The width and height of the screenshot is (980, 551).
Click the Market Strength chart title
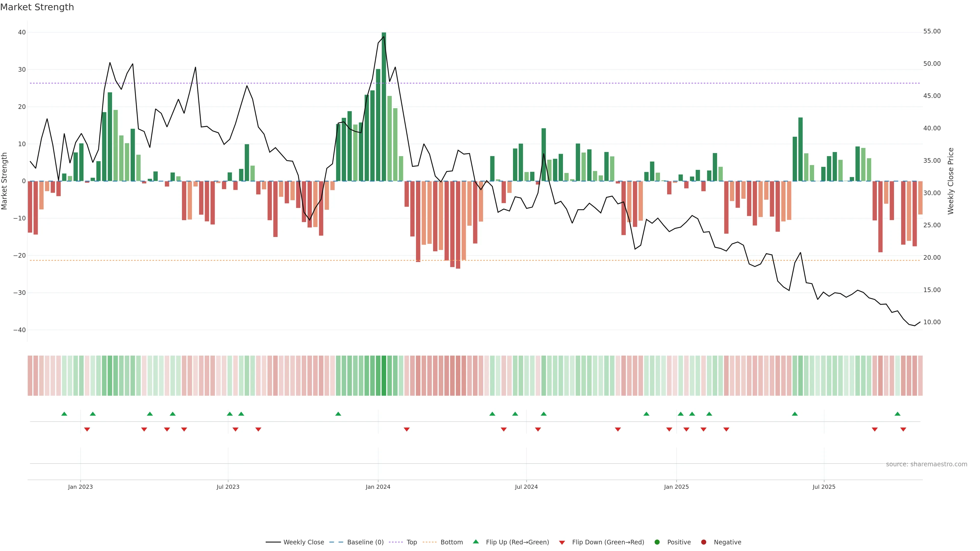[37, 7]
